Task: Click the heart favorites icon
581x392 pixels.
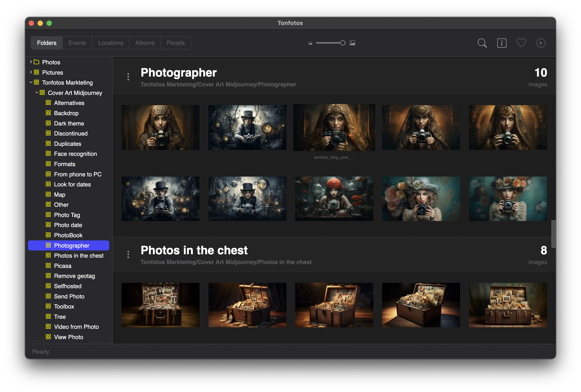Action: click(521, 43)
